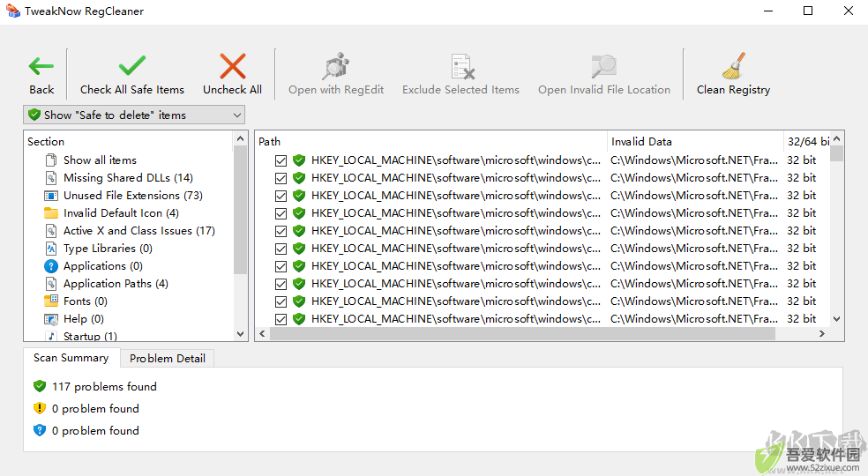Click the Section list scroll down arrow

tap(240, 334)
